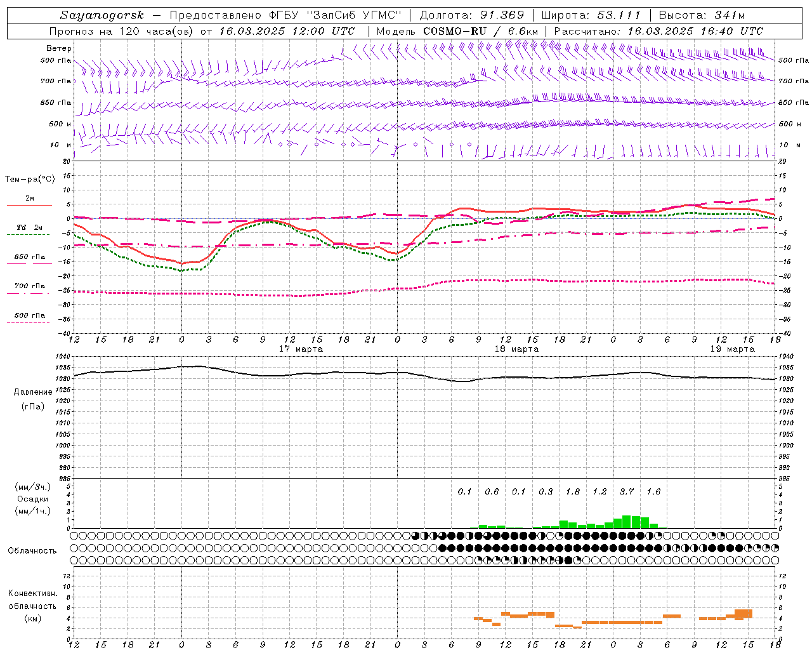Click the 500 гПа dashed temperature legend line
The image size is (812, 650).
[x=29, y=322]
